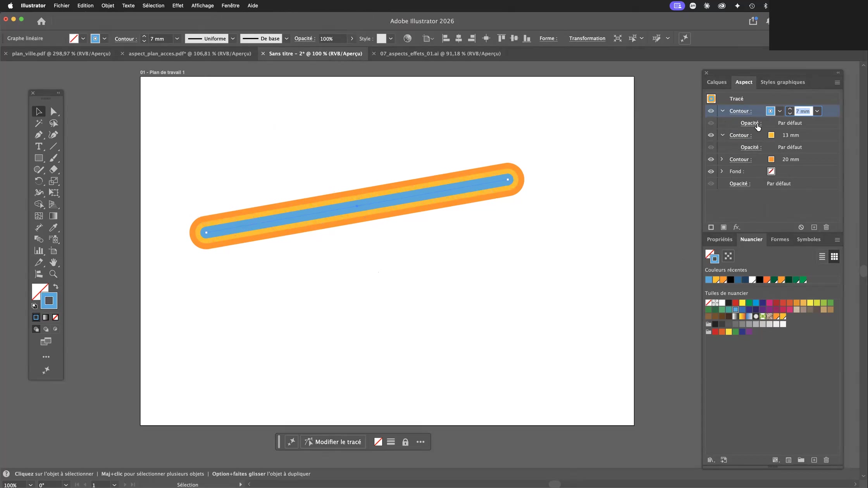Select the Rectangle tool
Image resolution: width=868 pixels, height=488 pixels.
click(x=39, y=158)
